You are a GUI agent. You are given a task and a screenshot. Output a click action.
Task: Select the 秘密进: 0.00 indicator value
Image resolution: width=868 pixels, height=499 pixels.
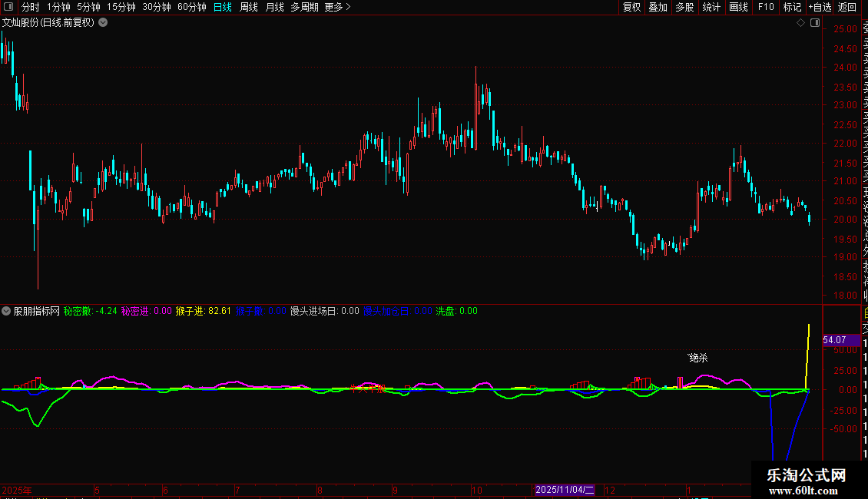tap(147, 311)
